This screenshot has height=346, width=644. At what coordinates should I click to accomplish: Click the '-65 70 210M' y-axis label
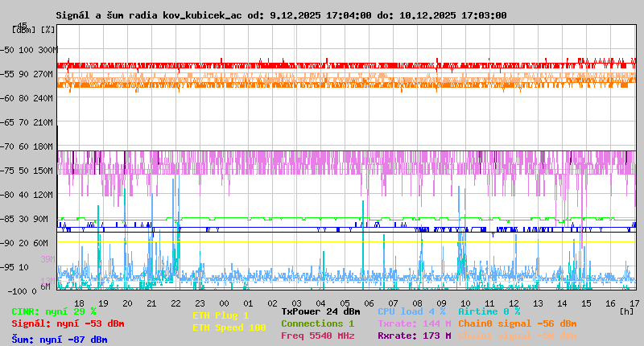click(x=27, y=122)
